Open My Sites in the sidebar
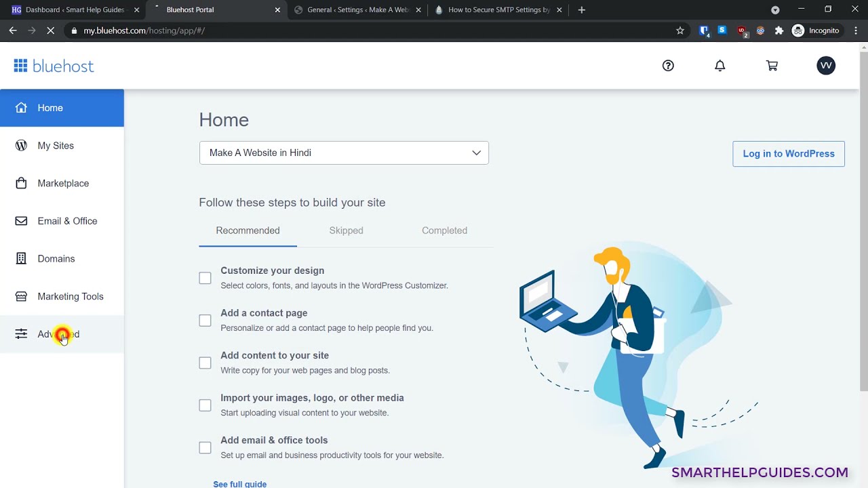868x488 pixels. [62, 146]
